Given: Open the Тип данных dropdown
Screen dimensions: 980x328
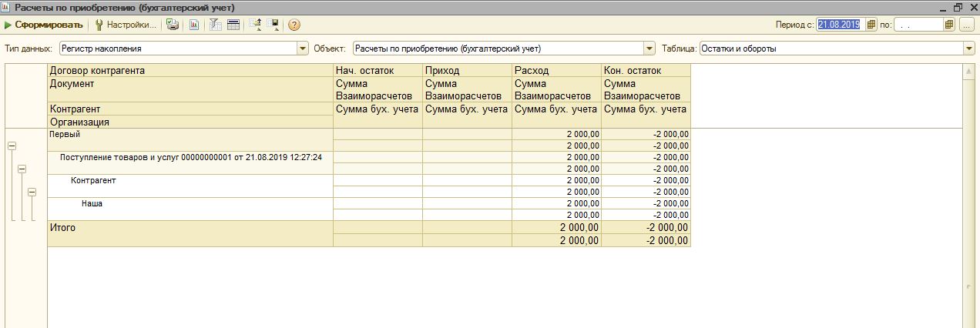Looking at the screenshot, I should (303, 49).
